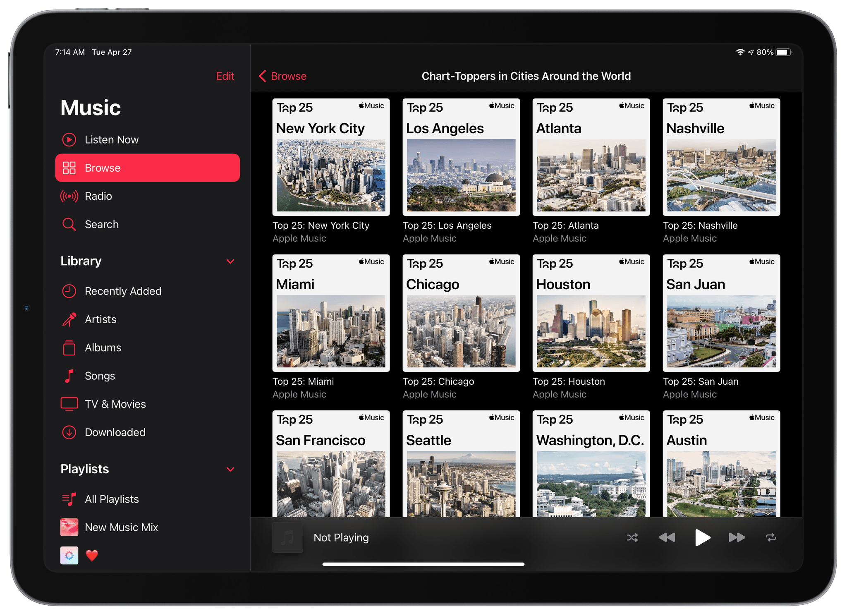This screenshot has width=847, height=616.
Task: Tap the "Top 25: Houston" caption text
Action: (569, 381)
